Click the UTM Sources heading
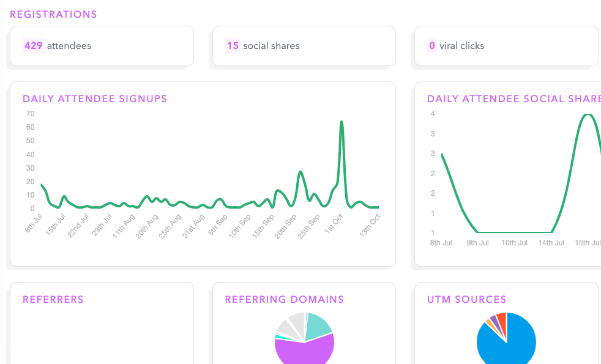Image resolution: width=601 pixels, height=364 pixels. pos(466,299)
